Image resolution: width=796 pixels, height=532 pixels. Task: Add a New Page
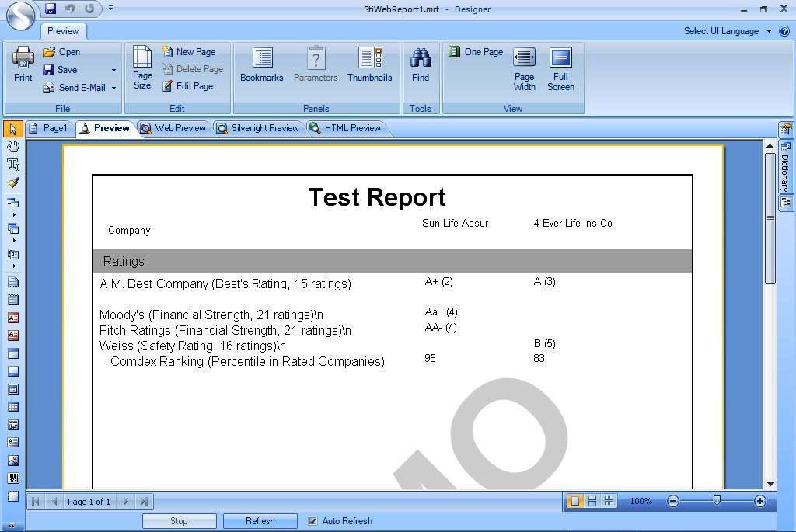189,52
